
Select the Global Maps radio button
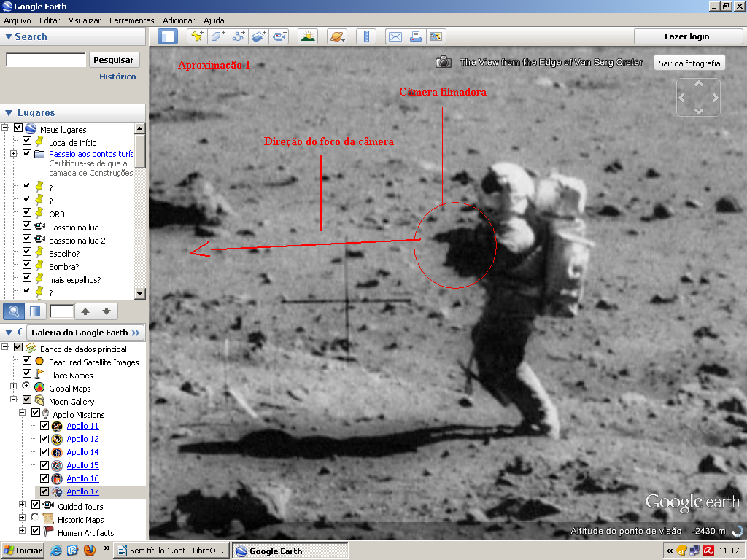click(26, 386)
